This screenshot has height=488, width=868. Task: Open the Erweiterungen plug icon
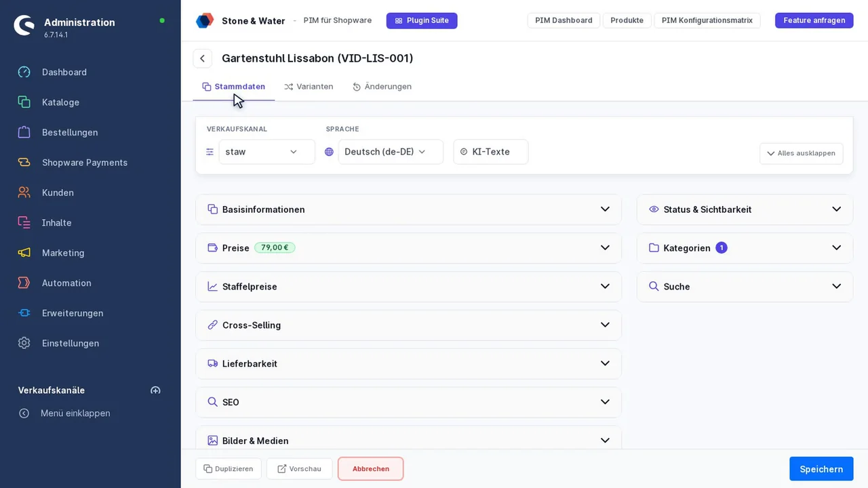click(24, 313)
